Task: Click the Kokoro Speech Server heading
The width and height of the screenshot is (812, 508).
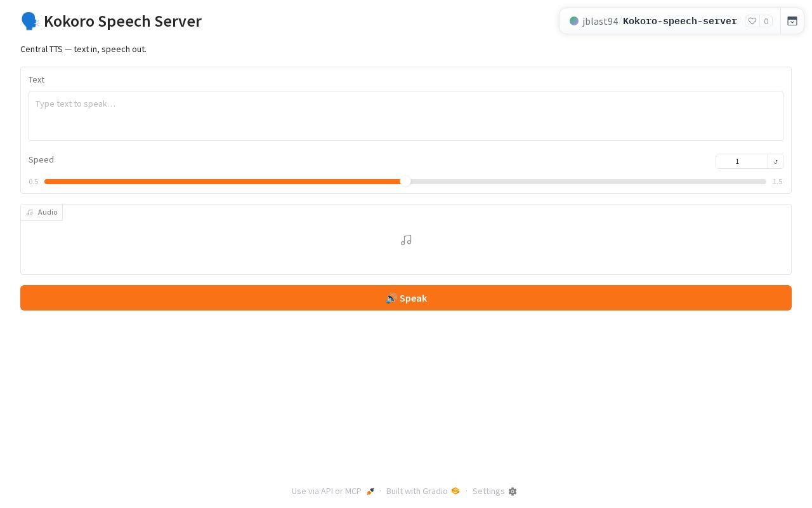Action: (122, 21)
